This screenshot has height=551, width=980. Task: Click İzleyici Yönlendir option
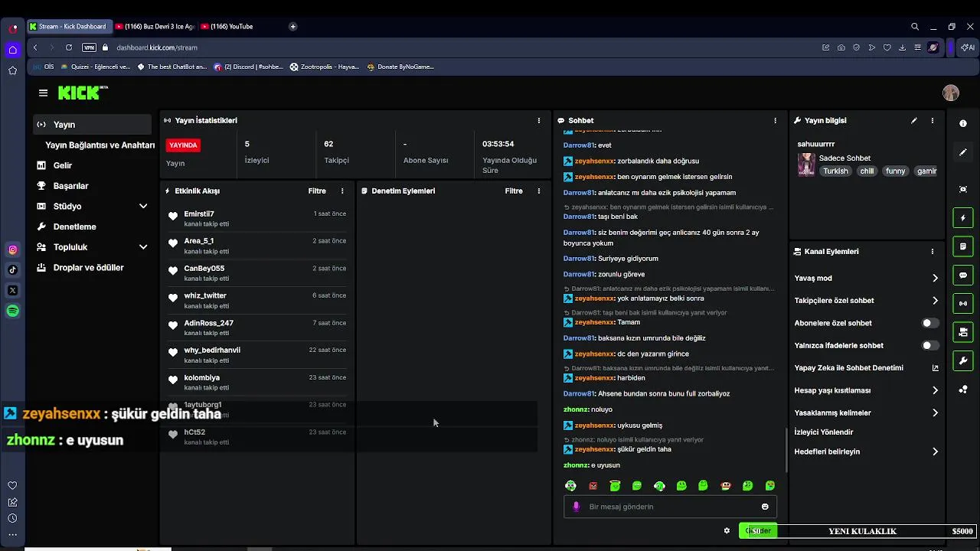click(824, 432)
